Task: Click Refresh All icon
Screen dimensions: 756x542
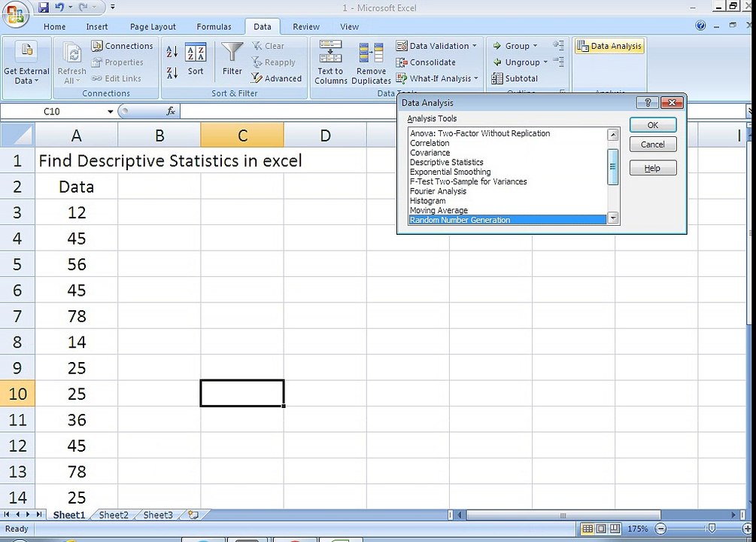Action: (72, 63)
